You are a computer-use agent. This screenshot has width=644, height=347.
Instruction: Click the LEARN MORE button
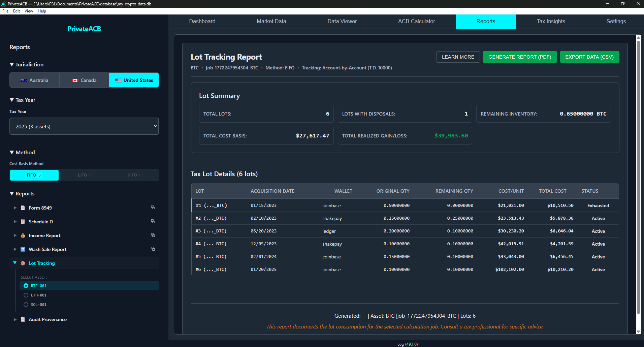[458, 57]
